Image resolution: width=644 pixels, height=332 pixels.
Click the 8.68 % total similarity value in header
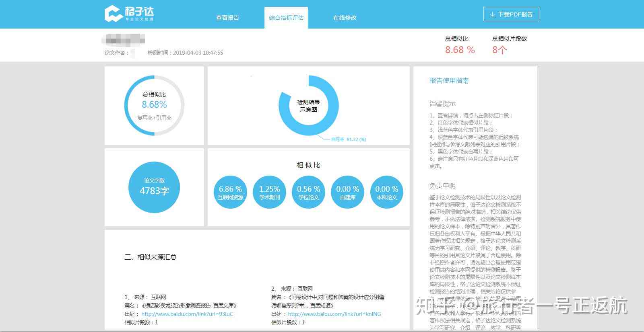(x=460, y=50)
